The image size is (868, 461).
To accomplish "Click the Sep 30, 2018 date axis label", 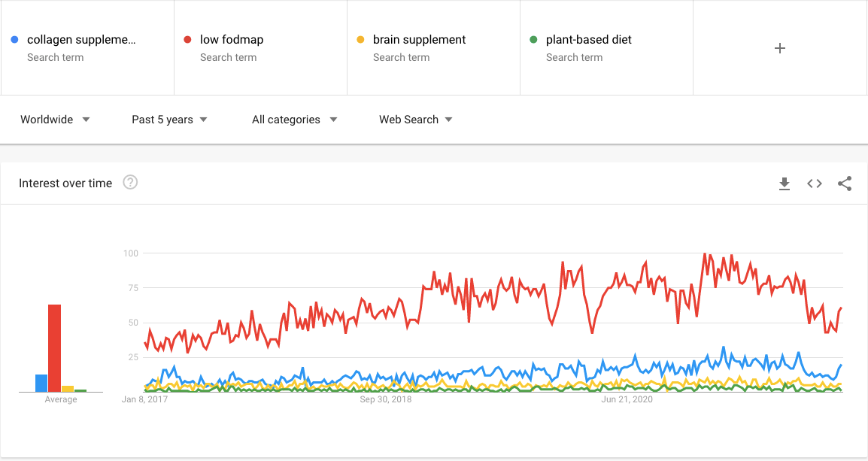I will click(386, 399).
